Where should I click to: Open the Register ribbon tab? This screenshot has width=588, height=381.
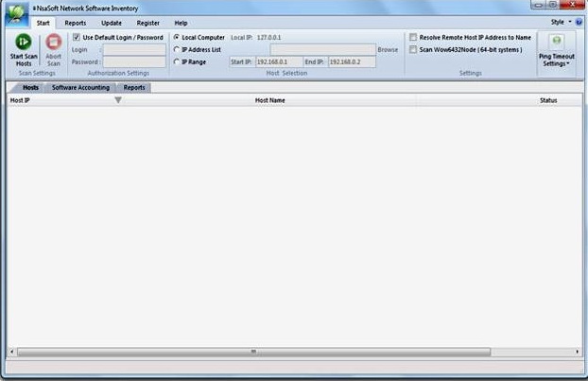point(148,23)
